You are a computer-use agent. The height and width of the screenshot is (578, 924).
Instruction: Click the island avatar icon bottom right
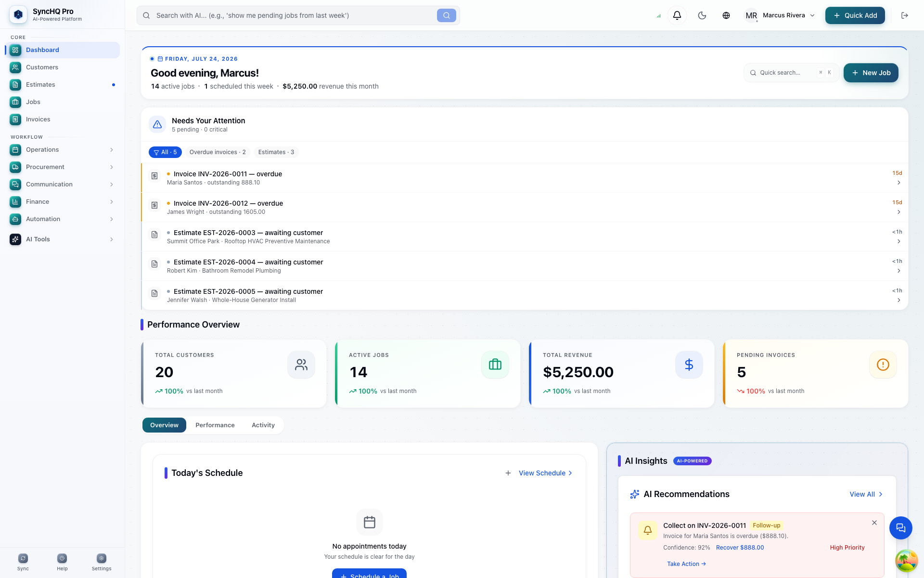[906, 561]
